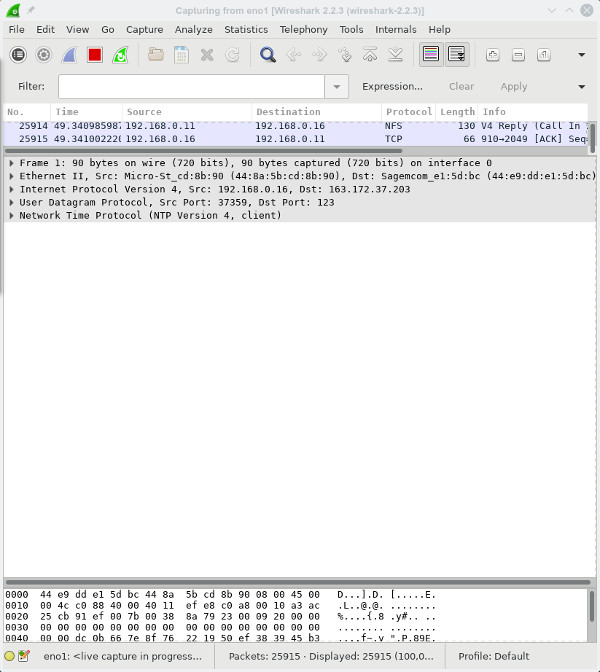Click the Start capture shark fin icon

pyautogui.click(x=69, y=55)
